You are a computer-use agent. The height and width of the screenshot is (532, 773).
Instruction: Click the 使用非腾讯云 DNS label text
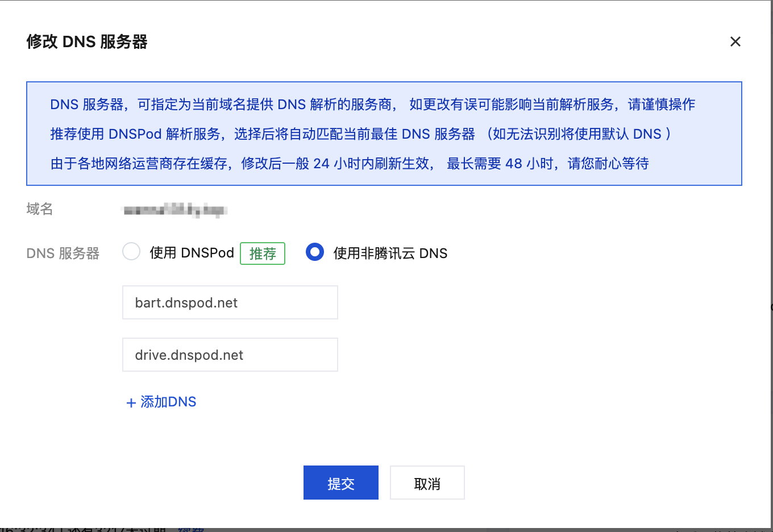[x=390, y=253]
